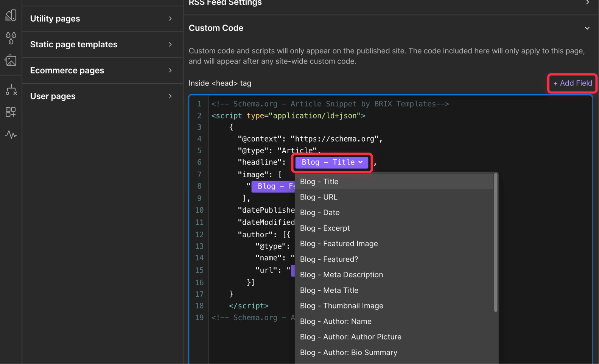The image size is (599, 364).
Task: Click the Custom Code heading
Action: [x=216, y=28]
